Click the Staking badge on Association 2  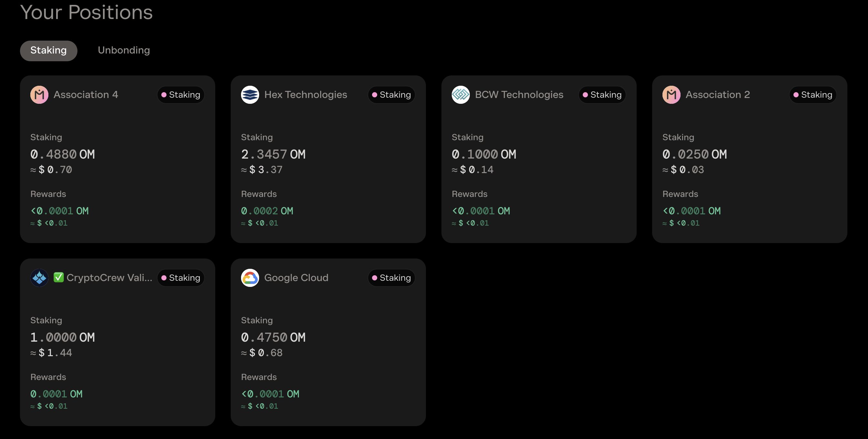(813, 95)
